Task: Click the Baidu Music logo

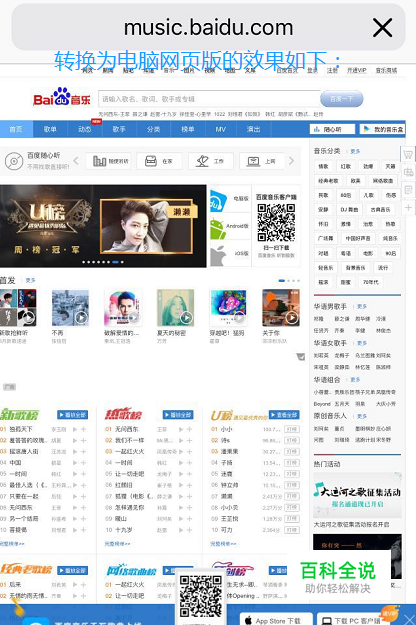Action: point(62,97)
